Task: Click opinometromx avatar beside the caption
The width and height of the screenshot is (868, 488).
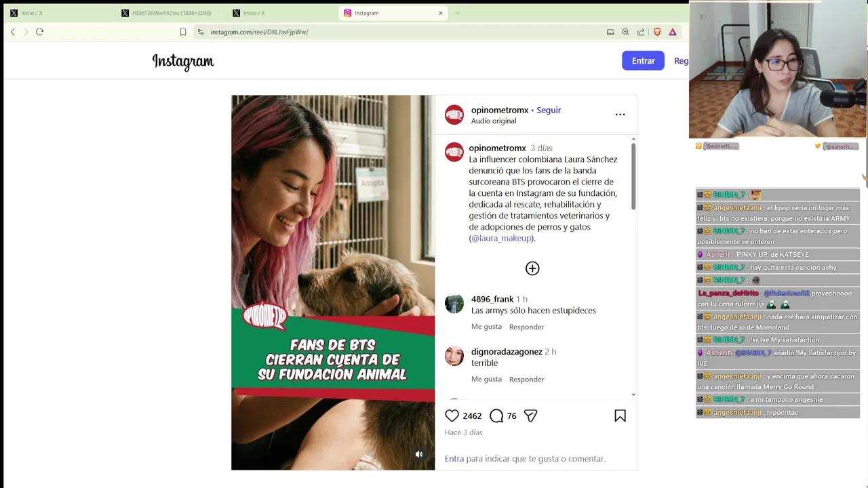Action: [454, 152]
